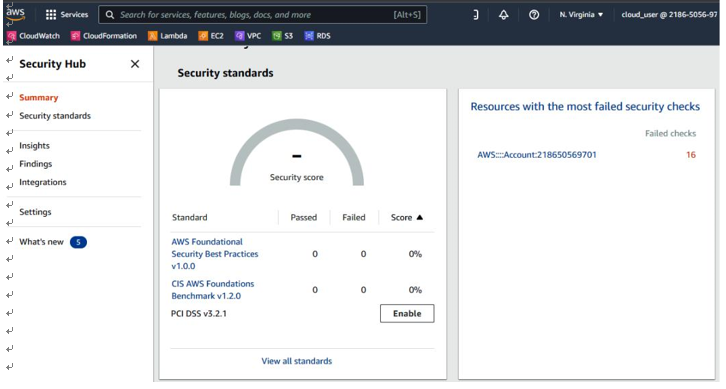Click the Lambda shortcut icon
The image size is (726, 389).
pyautogui.click(x=153, y=36)
